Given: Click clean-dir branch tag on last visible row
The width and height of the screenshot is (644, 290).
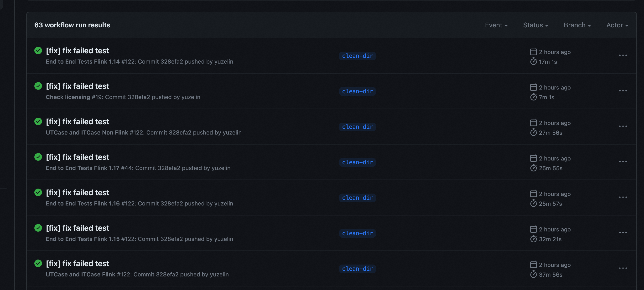Looking at the screenshot, I should click(x=357, y=269).
